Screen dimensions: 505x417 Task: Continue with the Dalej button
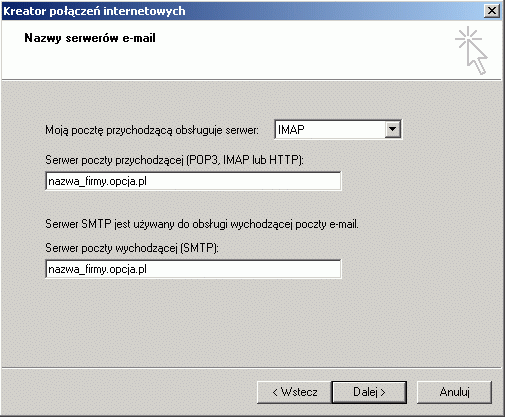tap(369, 392)
